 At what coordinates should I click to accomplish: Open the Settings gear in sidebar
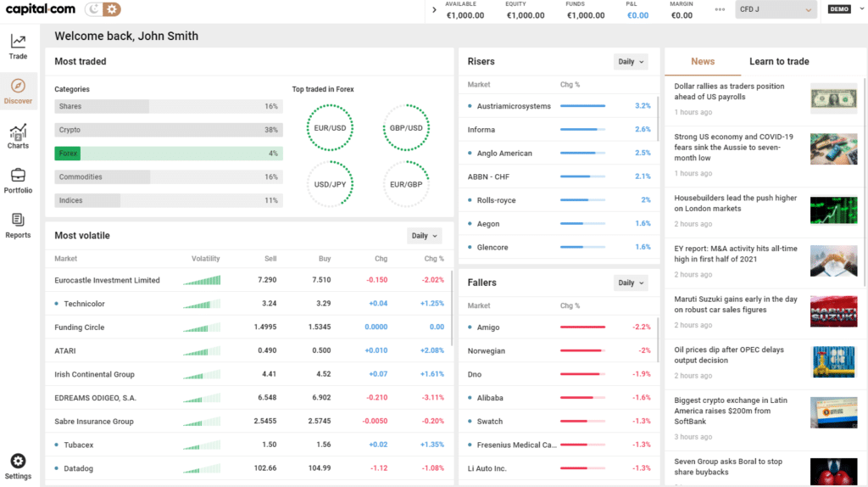[x=18, y=464]
